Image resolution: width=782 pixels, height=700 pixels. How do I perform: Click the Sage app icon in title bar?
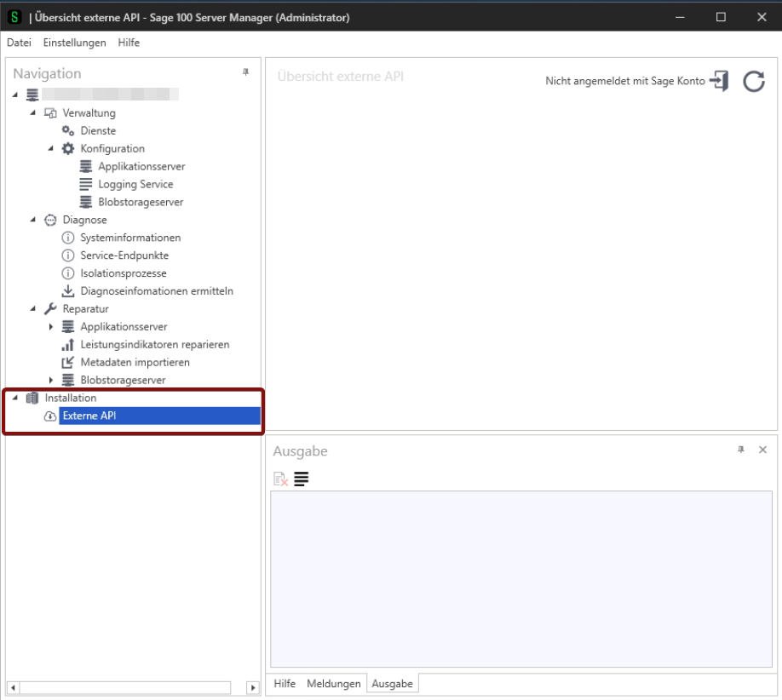(15, 17)
